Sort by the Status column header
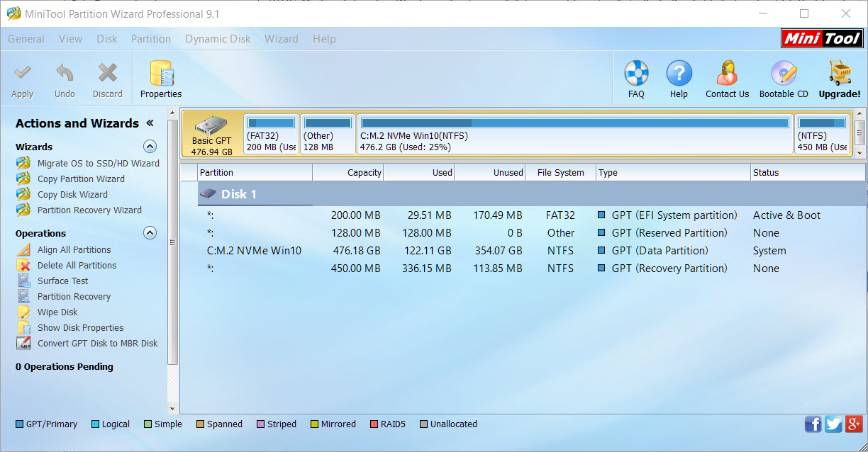This screenshot has height=452, width=868. [x=808, y=172]
